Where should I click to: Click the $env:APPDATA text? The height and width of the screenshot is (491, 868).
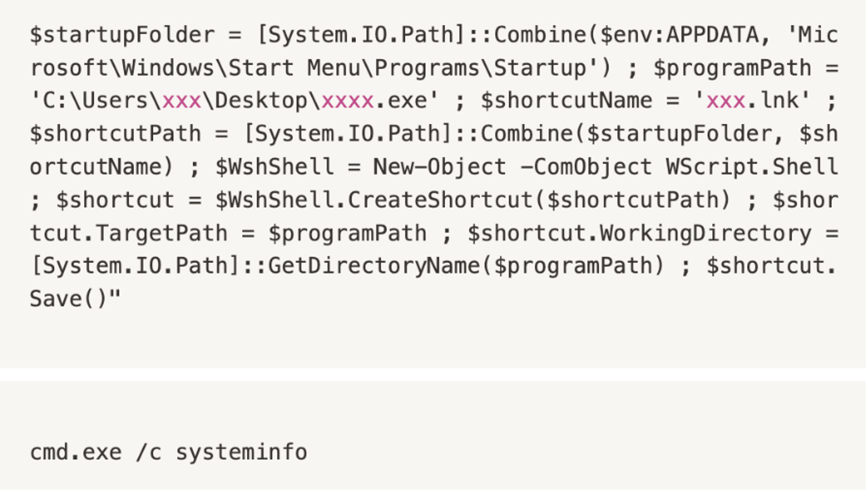[x=679, y=35]
